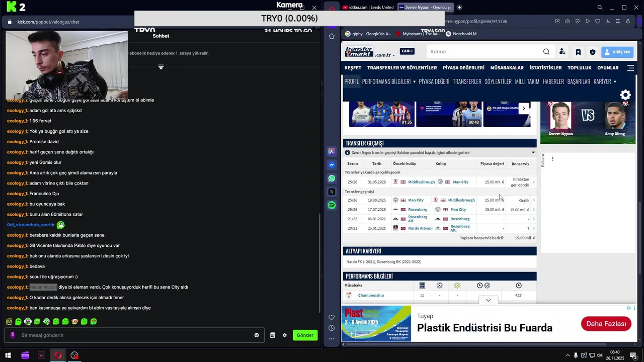The height and width of the screenshot is (362, 644).
Task: Open Spotify in Opera sidebar
Action: (x=332, y=205)
